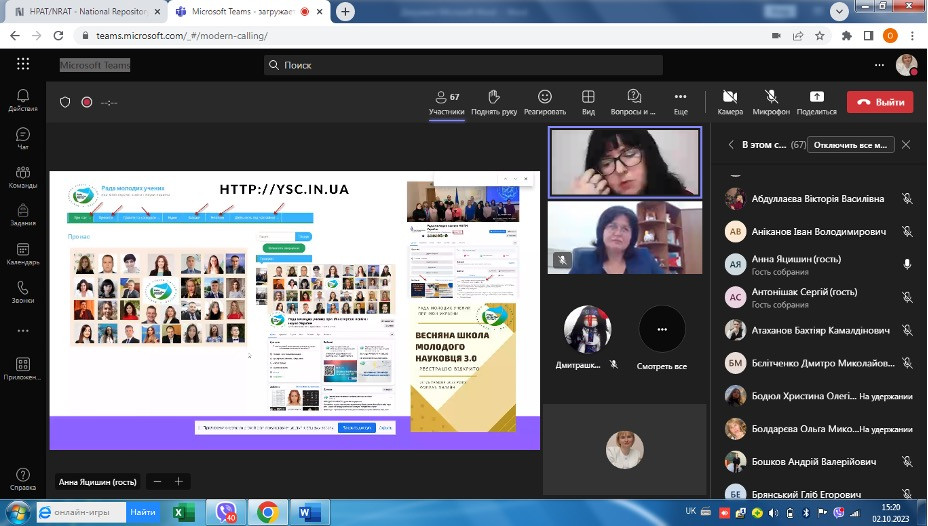Open the Reactions smiley icon
928x526 pixels.
pyautogui.click(x=544, y=97)
